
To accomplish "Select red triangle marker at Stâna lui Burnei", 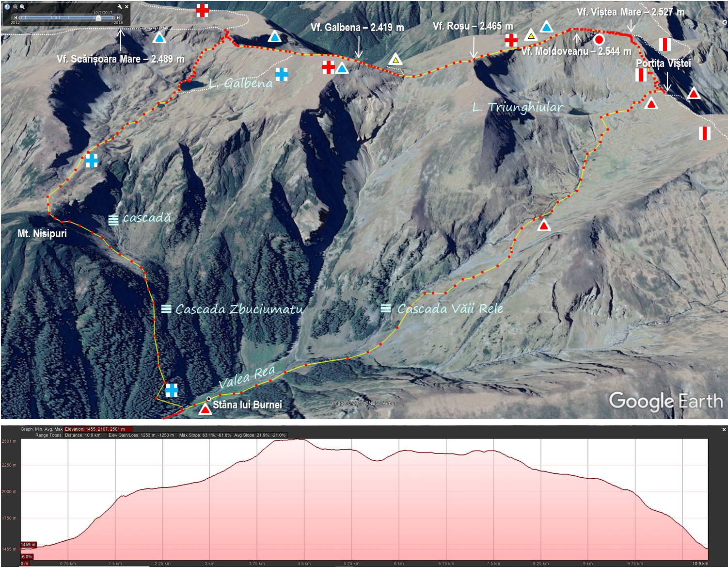I will click(x=206, y=409).
